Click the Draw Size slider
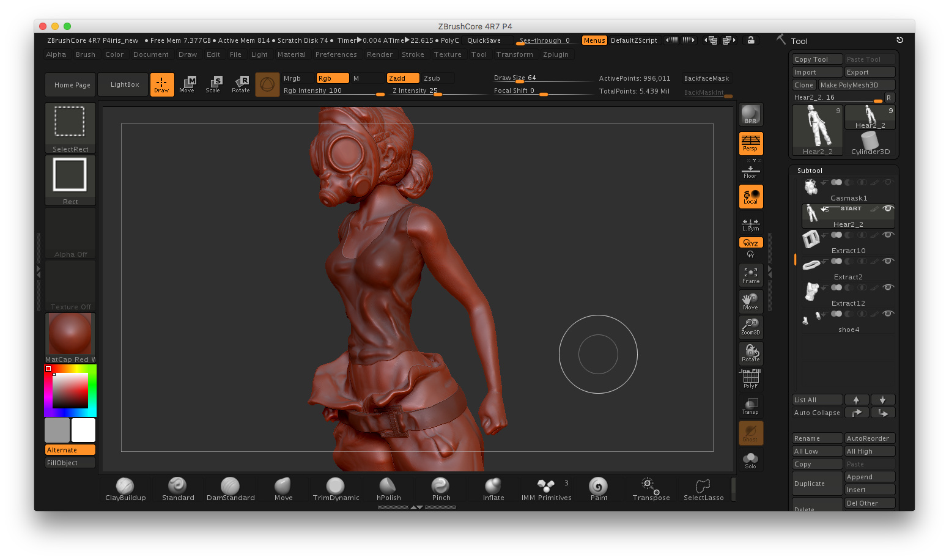949x560 pixels. [x=541, y=78]
